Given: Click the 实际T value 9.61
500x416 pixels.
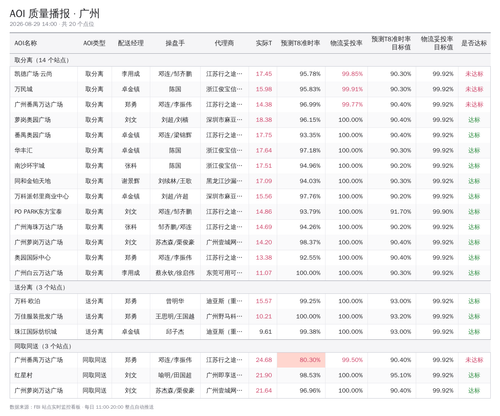Looking at the screenshot, I should click(x=266, y=332).
